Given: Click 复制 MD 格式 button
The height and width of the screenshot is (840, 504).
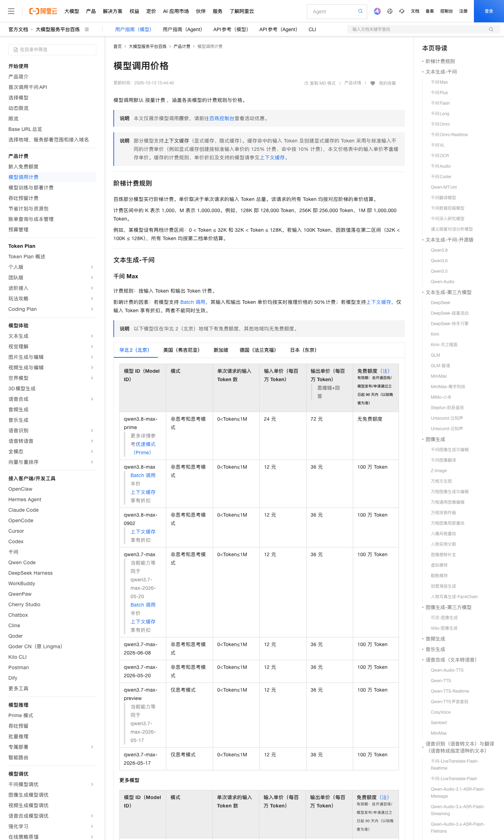Looking at the screenshot, I should tap(320, 83).
